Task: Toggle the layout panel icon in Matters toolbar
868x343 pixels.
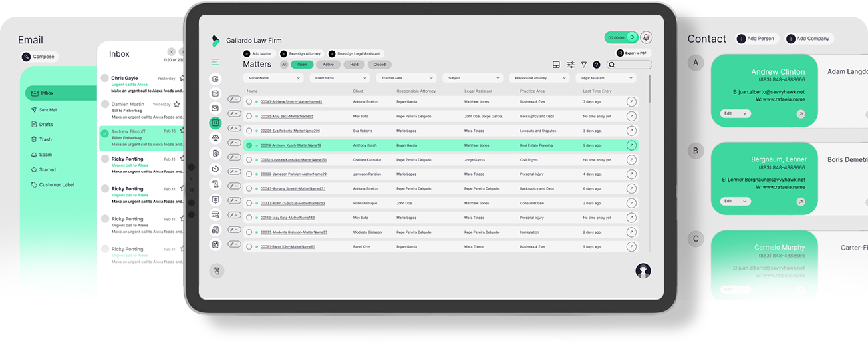Action: click(556, 65)
